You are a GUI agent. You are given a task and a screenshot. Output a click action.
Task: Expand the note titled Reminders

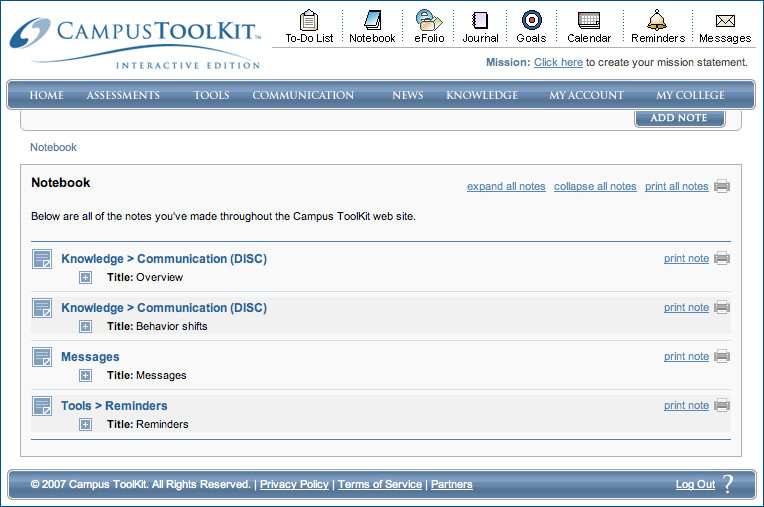point(85,425)
